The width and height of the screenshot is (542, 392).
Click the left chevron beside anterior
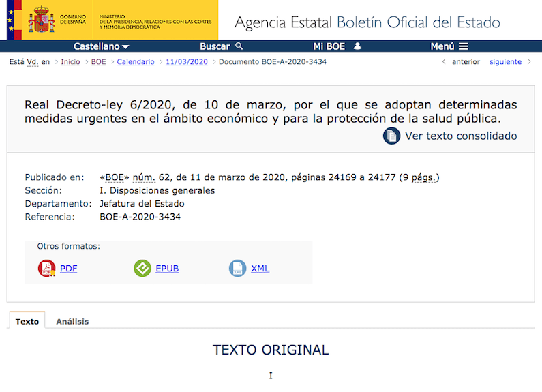click(x=444, y=62)
